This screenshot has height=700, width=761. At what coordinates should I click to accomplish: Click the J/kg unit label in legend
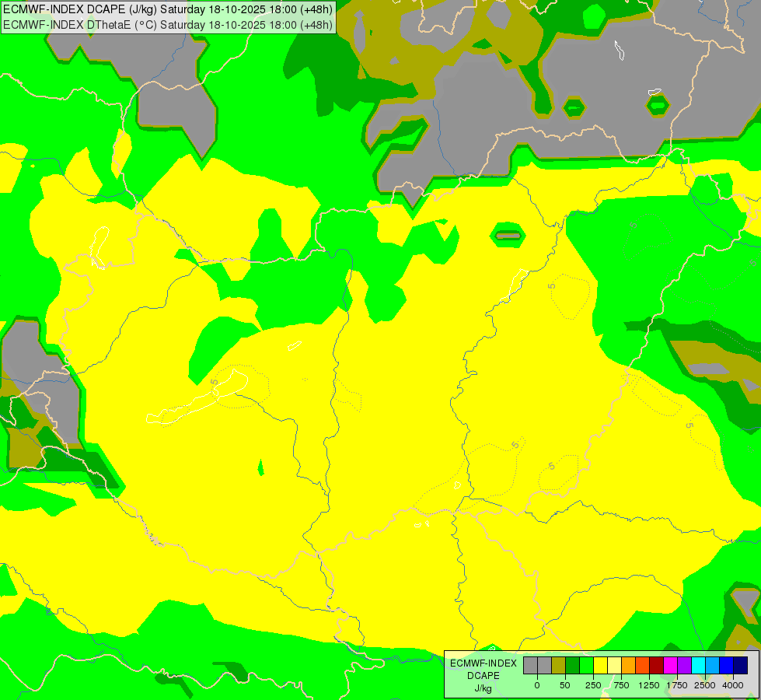(x=483, y=688)
